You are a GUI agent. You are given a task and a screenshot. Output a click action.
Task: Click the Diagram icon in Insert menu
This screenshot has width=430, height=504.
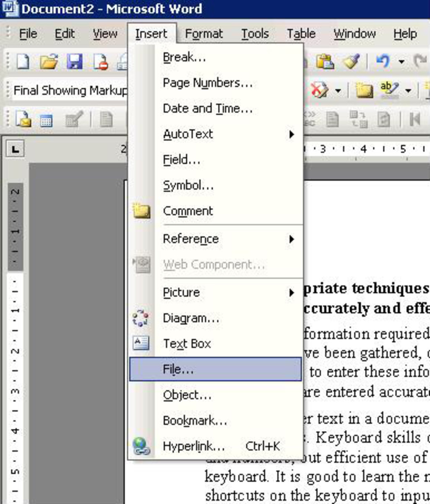[141, 318]
